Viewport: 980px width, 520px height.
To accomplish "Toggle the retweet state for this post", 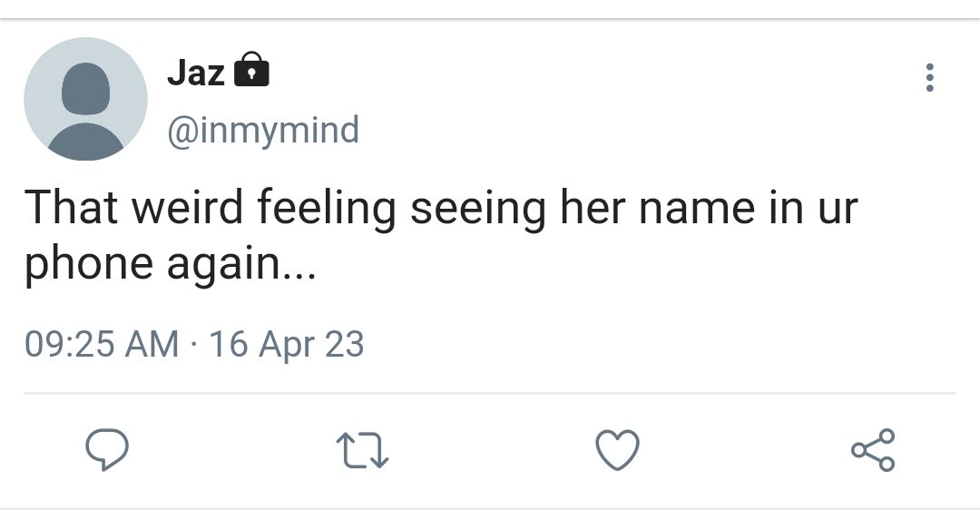I will coord(362,451).
